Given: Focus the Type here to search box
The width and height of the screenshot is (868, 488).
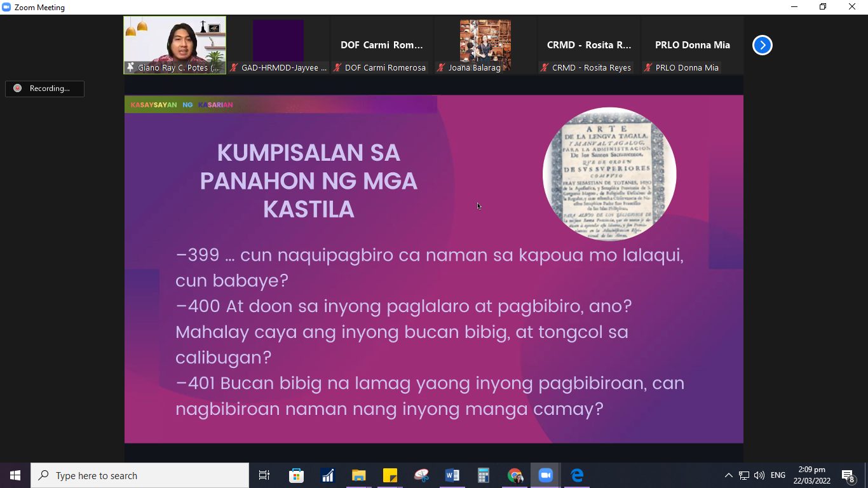Looking at the screenshot, I should 140,475.
